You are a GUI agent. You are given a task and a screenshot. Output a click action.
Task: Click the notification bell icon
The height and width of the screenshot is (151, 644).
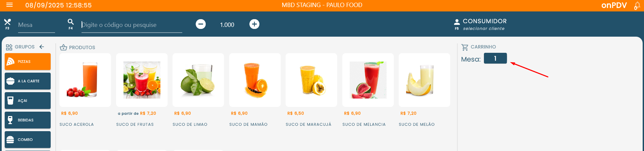637,6
